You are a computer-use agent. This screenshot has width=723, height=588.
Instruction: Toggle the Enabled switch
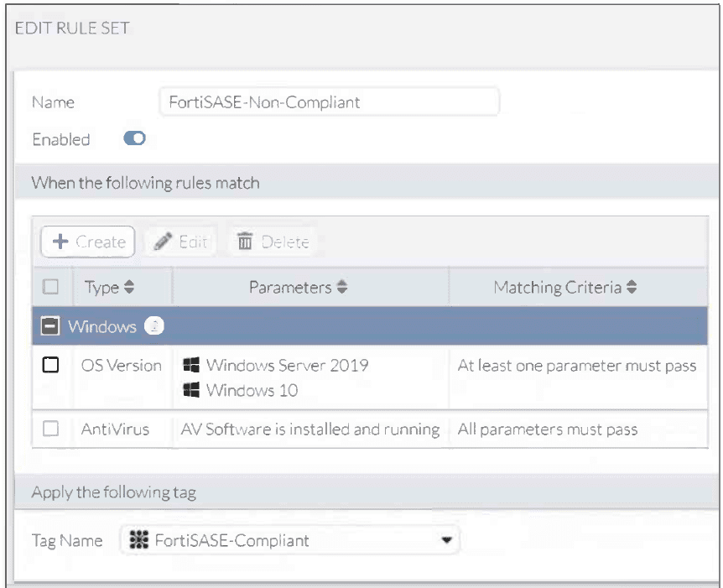pos(135,138)
